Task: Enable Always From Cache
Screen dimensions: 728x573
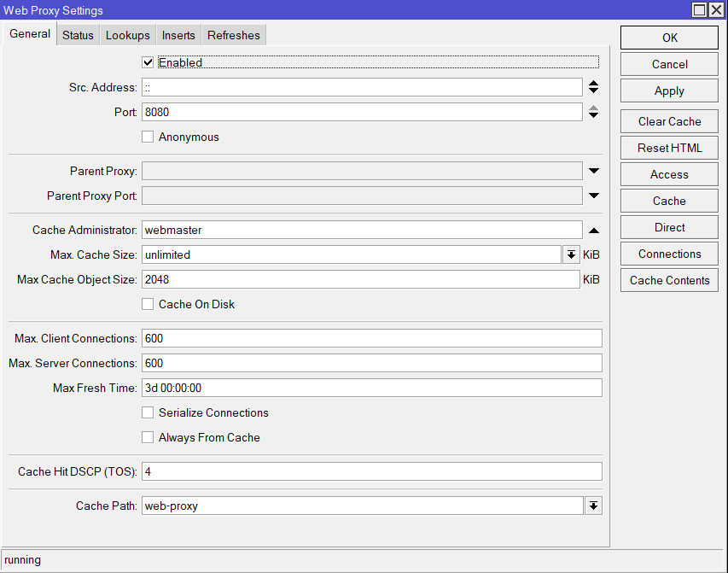Action: (x=147, y=437)
